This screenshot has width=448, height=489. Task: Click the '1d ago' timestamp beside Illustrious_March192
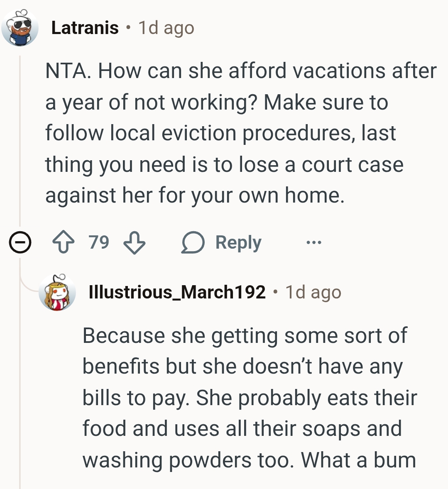click(313, 292)
